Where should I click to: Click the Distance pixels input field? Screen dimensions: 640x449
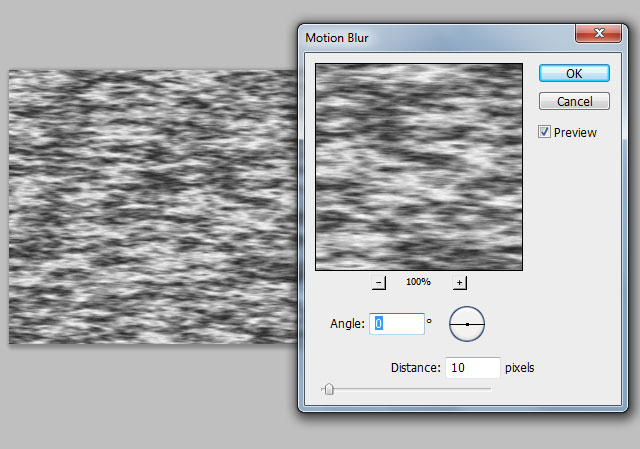click(473, 368)
